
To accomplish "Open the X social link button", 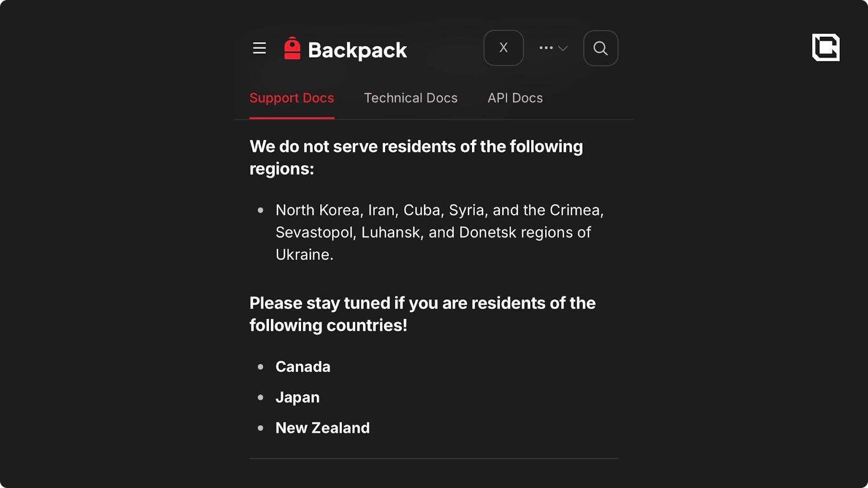I will coord(503,48).
